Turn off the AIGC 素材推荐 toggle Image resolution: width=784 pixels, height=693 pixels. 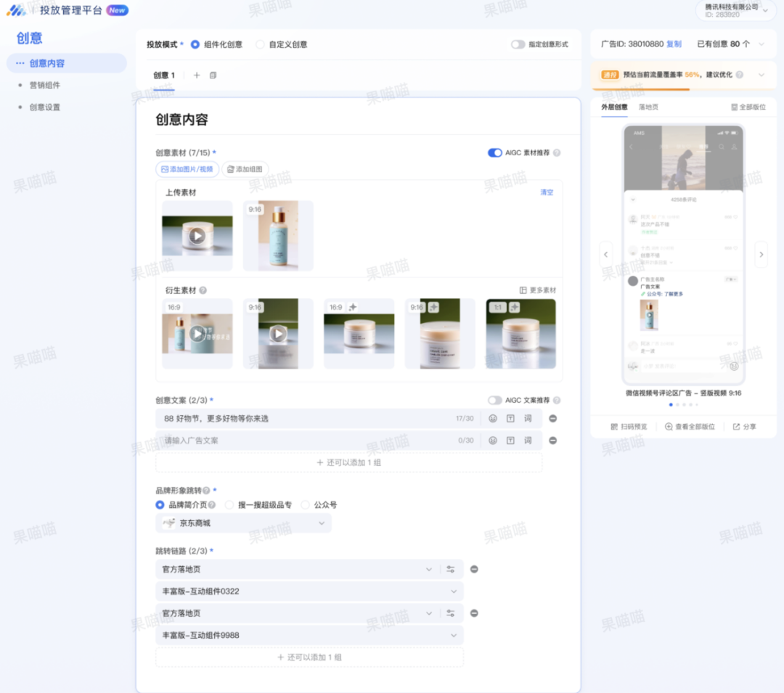[494, 153]
